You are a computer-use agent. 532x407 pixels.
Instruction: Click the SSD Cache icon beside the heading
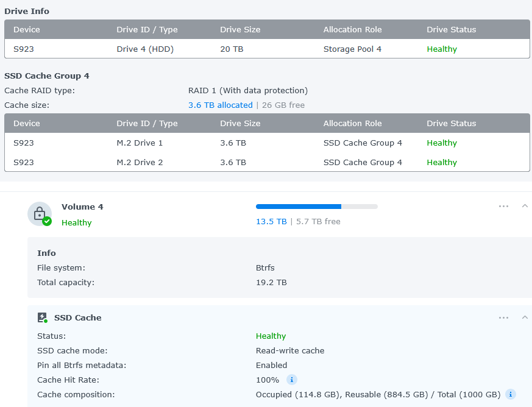(x=42, y=317)
